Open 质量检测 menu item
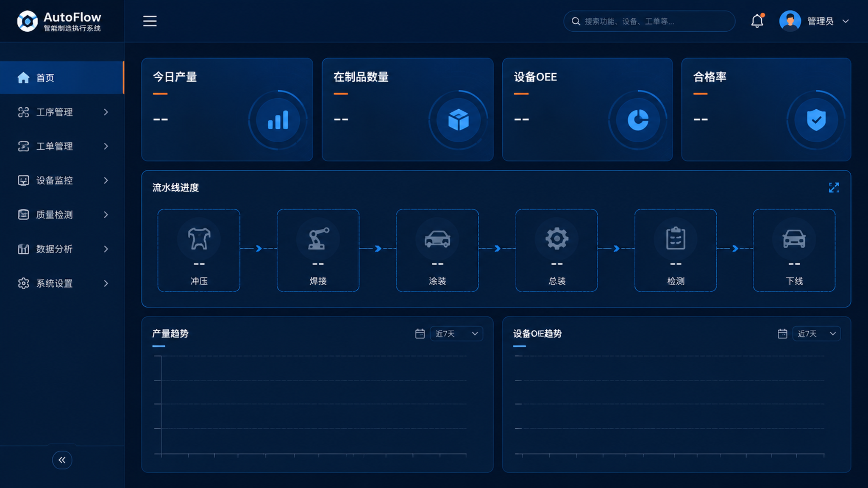 pyautogui.click(x=62, y=215)
